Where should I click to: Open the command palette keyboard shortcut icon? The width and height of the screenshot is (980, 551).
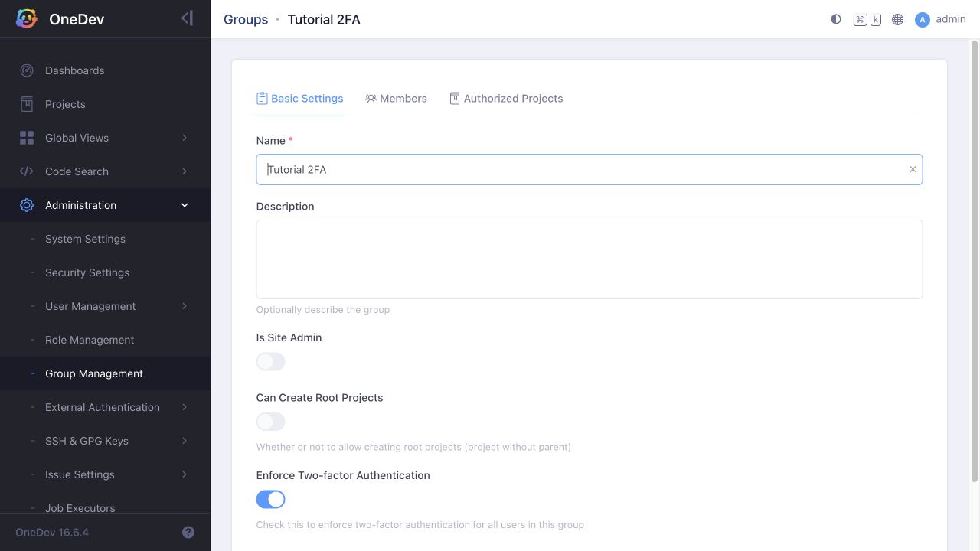867,19
